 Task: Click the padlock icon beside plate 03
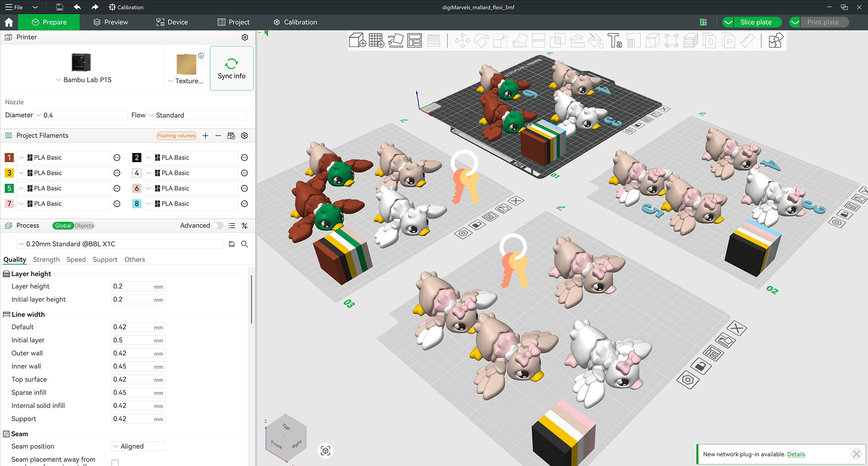click(477, 225)
